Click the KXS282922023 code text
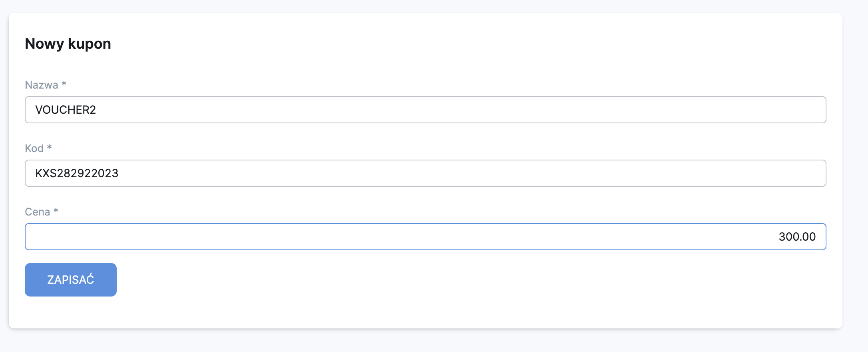This screenshot has height=352, width=868. [x=77, y=173]
